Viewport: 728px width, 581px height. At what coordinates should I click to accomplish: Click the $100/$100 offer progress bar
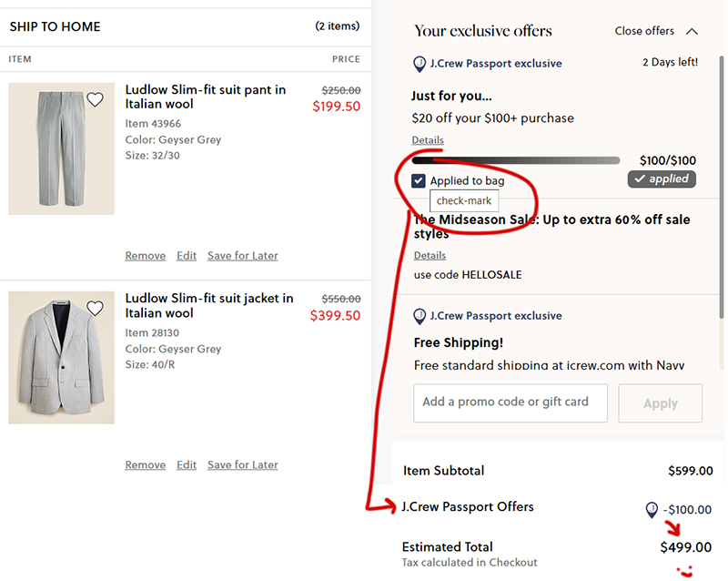point(515,161)
